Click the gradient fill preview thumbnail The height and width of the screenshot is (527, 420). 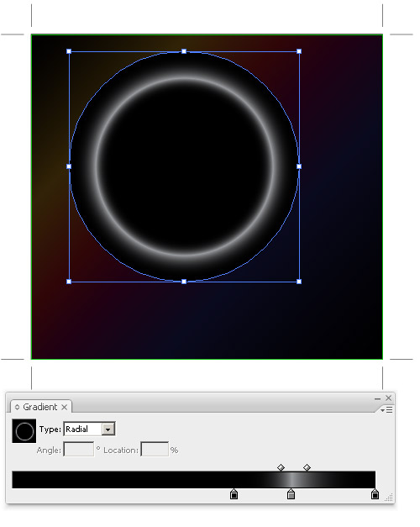(x=24, y=430)
